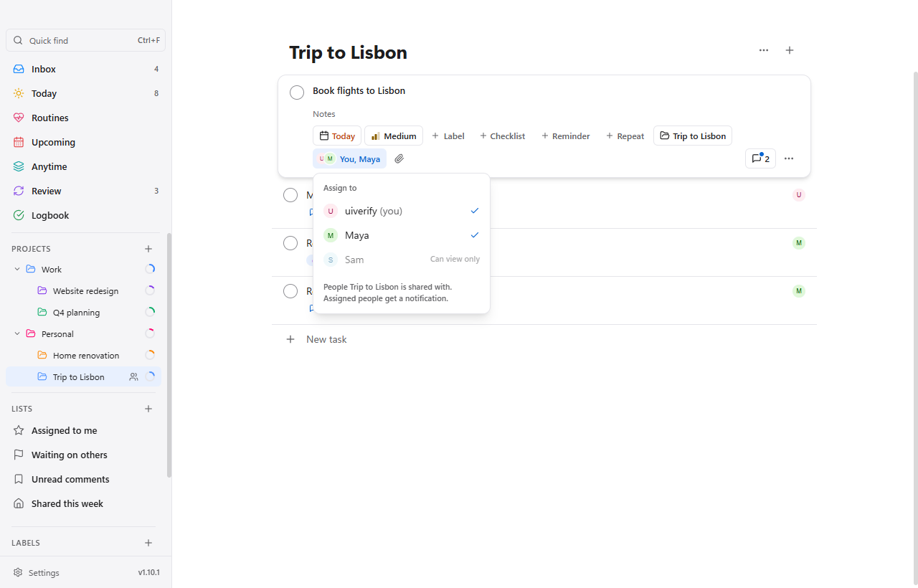The height and width of the screenshot is (588, 918).
Task: Go to the Today view
Action: coord(85,93)
